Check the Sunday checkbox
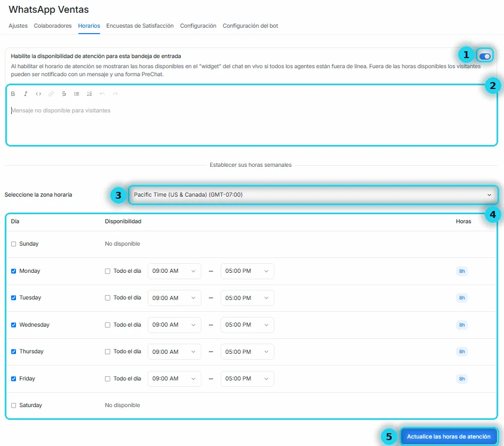 pos(13,244)
